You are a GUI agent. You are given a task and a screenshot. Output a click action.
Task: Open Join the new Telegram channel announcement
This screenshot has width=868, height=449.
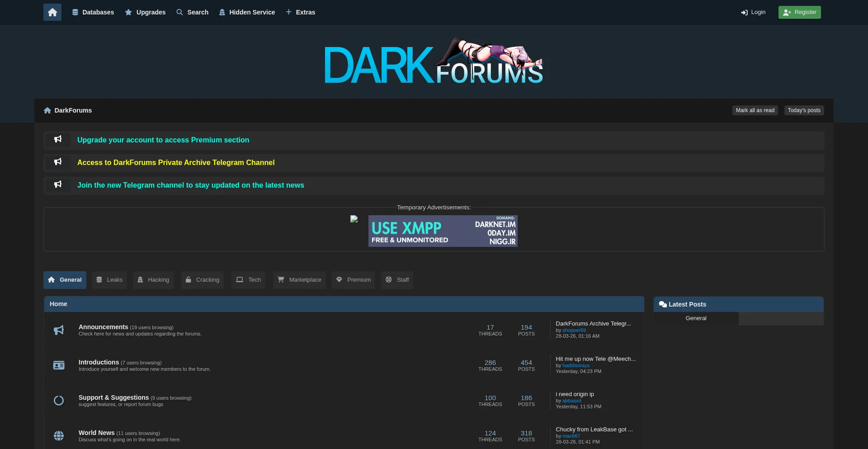(191, 185)
